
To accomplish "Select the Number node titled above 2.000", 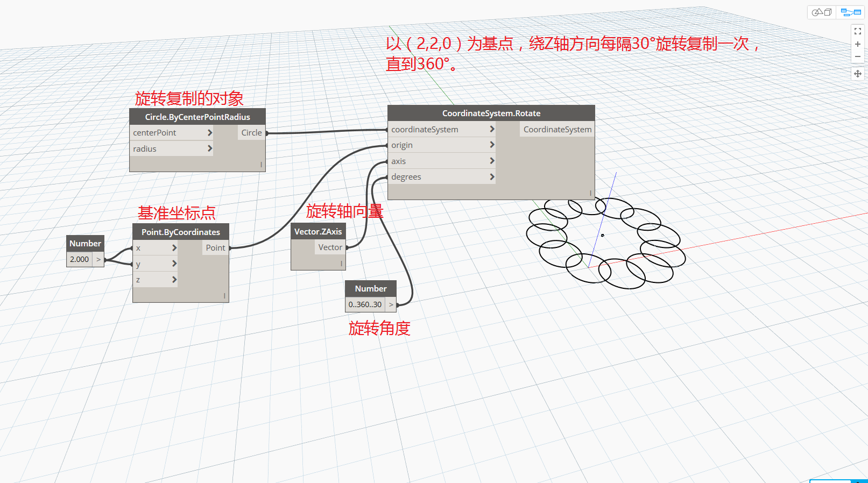I will pos(85,243).
